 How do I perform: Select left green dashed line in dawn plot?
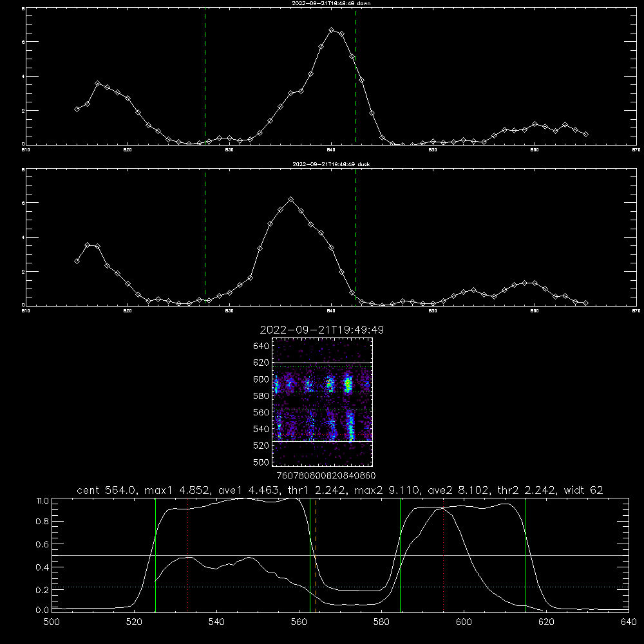205,76
